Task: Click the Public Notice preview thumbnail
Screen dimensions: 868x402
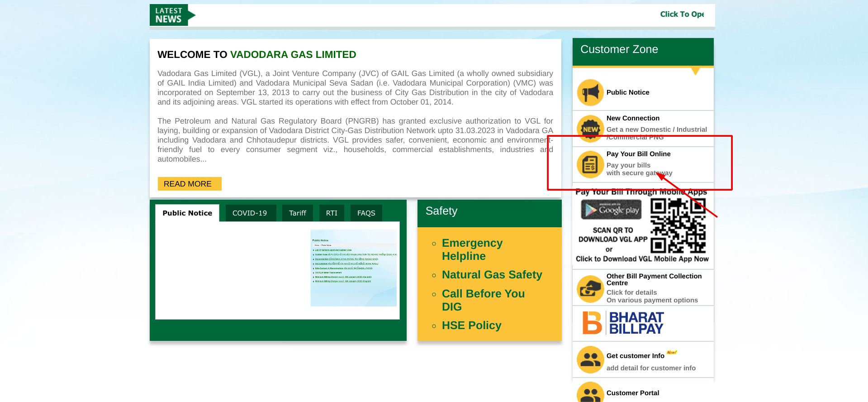Action: pyautogui.click(x=353, y=268)
